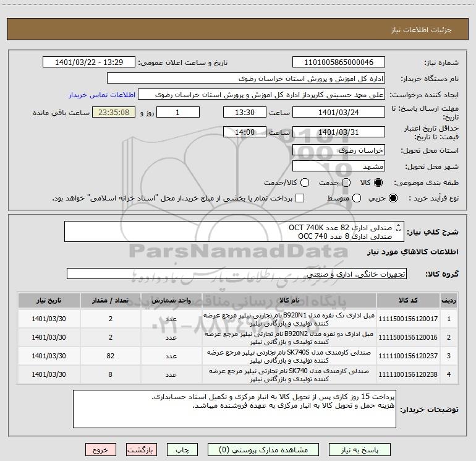
Task: Click quantity 8 in row 4
Action: click(x=110, y=374)
